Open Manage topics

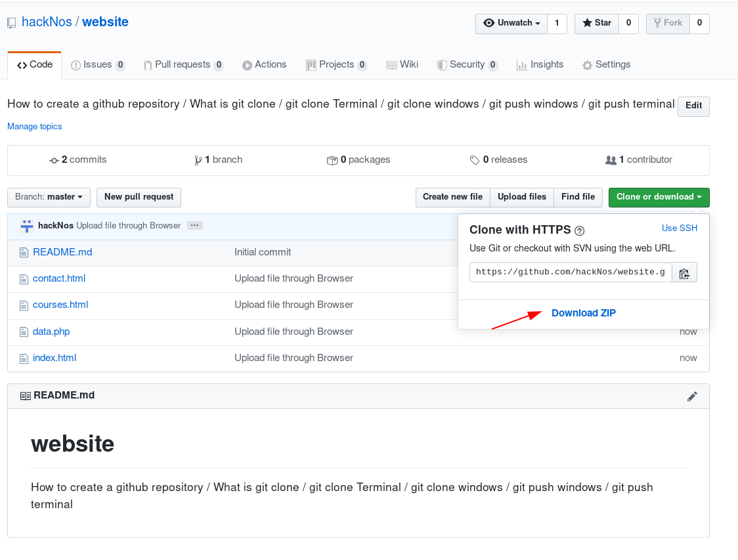(34, 126)
